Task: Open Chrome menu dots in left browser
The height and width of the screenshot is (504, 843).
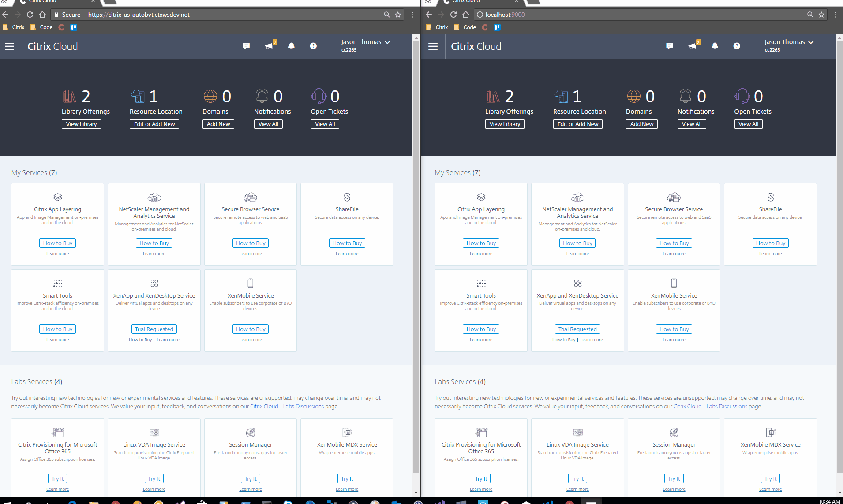Action: 412,15
